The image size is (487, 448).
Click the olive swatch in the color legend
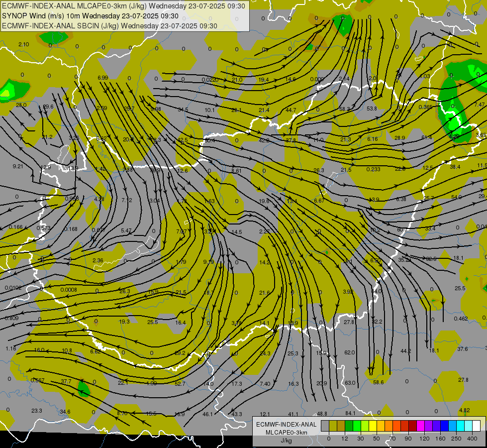point(333,426)
